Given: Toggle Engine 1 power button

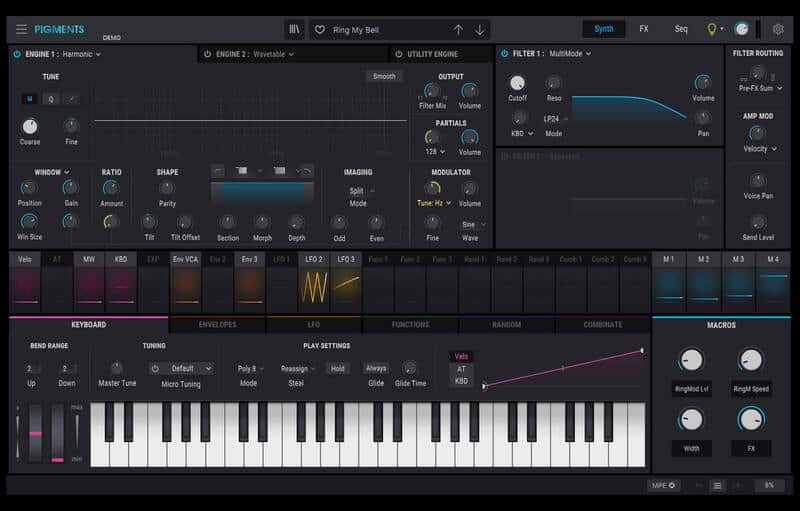Looking at the screenshot, I should (x=17, y=54).
